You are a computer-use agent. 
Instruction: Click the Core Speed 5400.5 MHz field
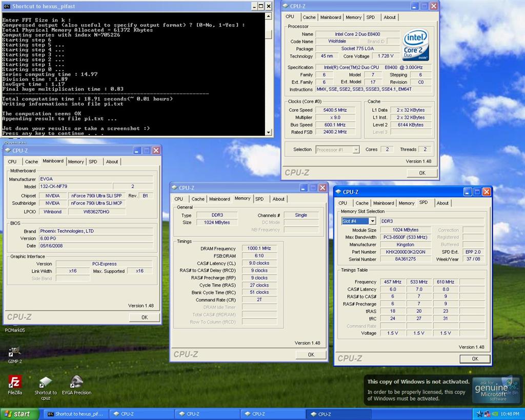335,110
